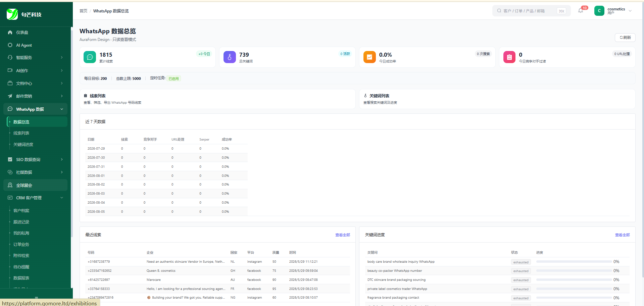This screenshot has width=644, height=306.
Task: Click the AI Agent sidebar icon
Action: pyautogui.click(x=10, y=45)
